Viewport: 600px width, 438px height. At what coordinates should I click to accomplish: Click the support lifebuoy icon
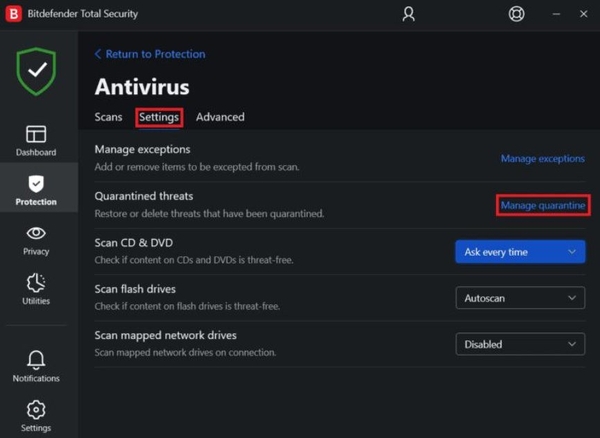516,14
